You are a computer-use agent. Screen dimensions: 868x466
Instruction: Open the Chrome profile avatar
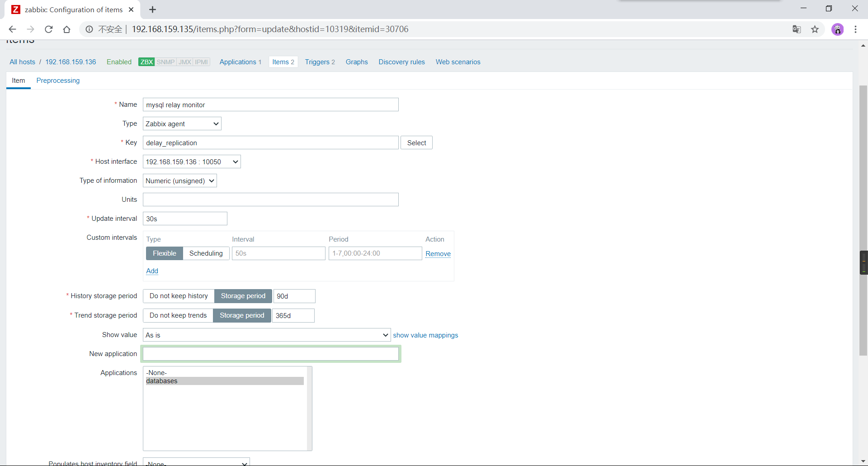pos(837,29)
